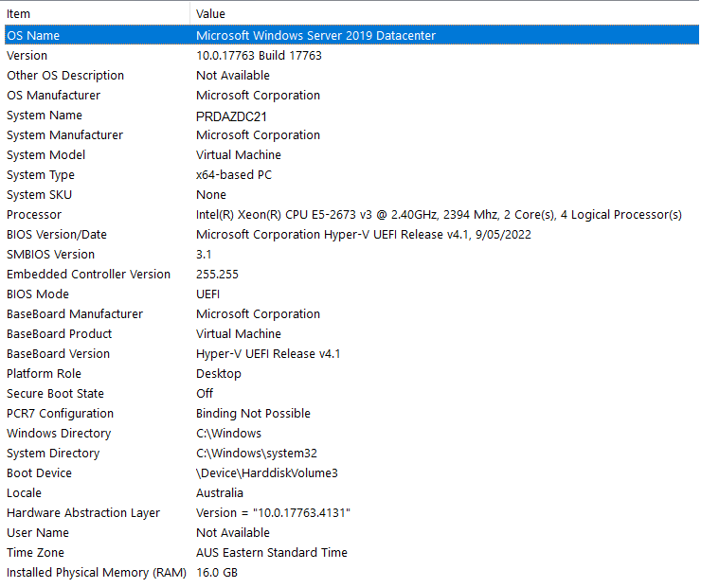The image size is (701, 588).
Task: Click the Version = "10.0.17763.4131" value
Action: click(273, 513)
